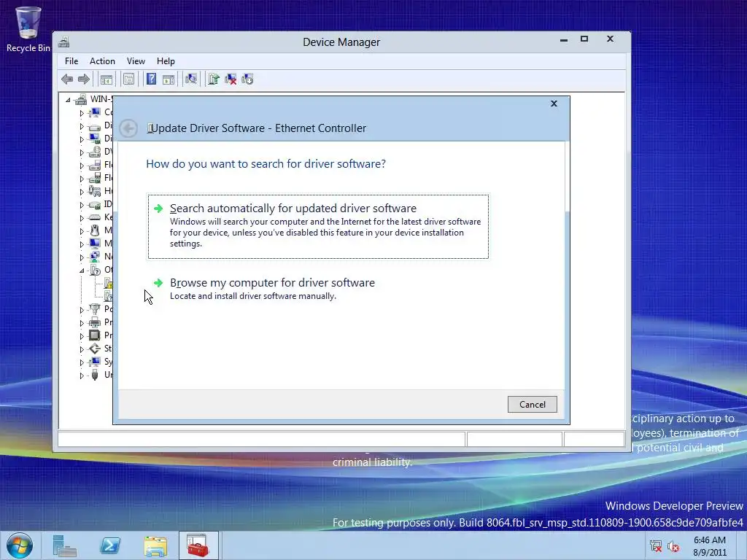Choose Browse my computer for driver software
Screen dimensions: 747x560
(x=318, y=289)
